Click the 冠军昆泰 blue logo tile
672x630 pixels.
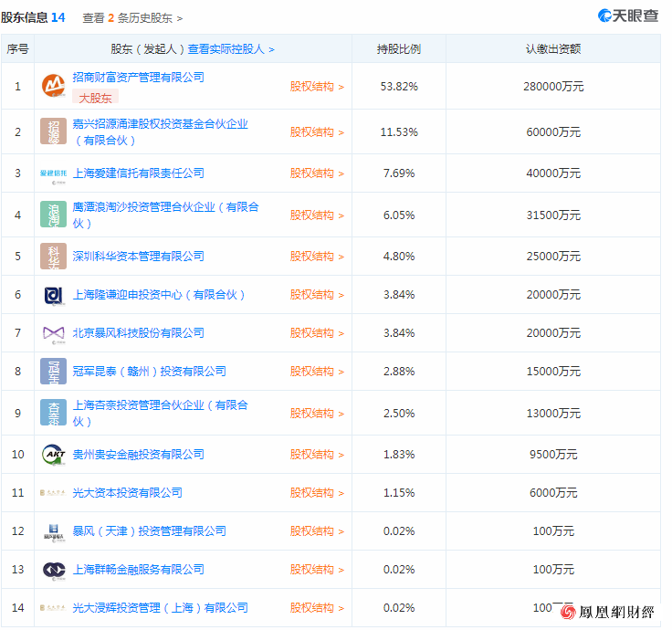[x=54, y=371]
